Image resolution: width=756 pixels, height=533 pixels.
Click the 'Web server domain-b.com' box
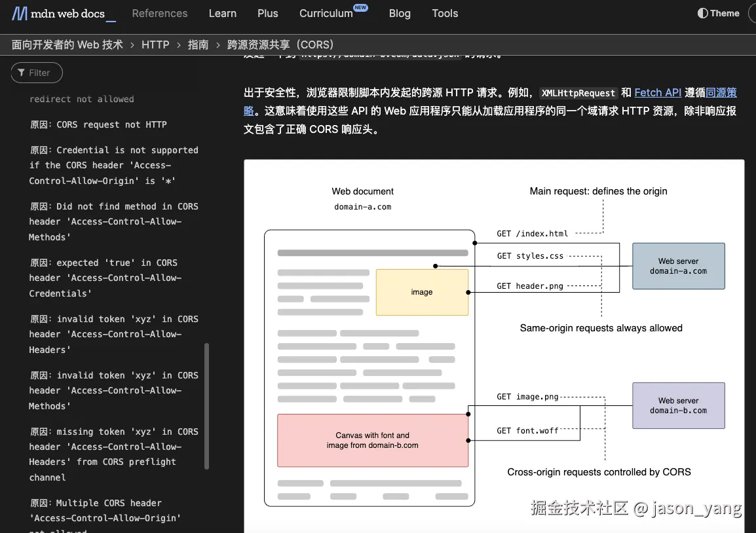click(x=679, y=405)
